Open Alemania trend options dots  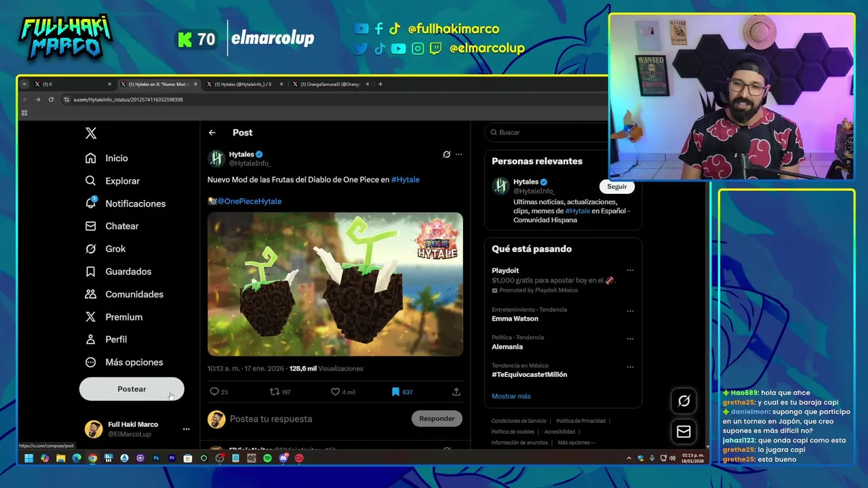coord(630,339)
